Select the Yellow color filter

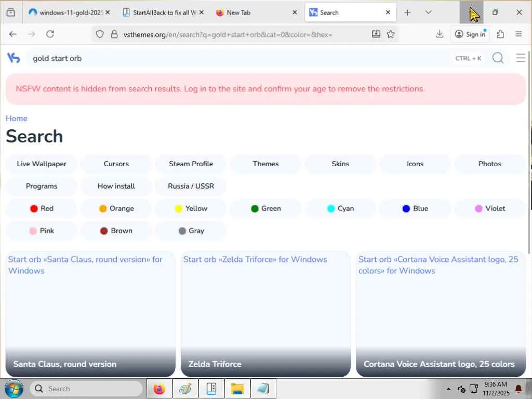(x=191, y=208)
